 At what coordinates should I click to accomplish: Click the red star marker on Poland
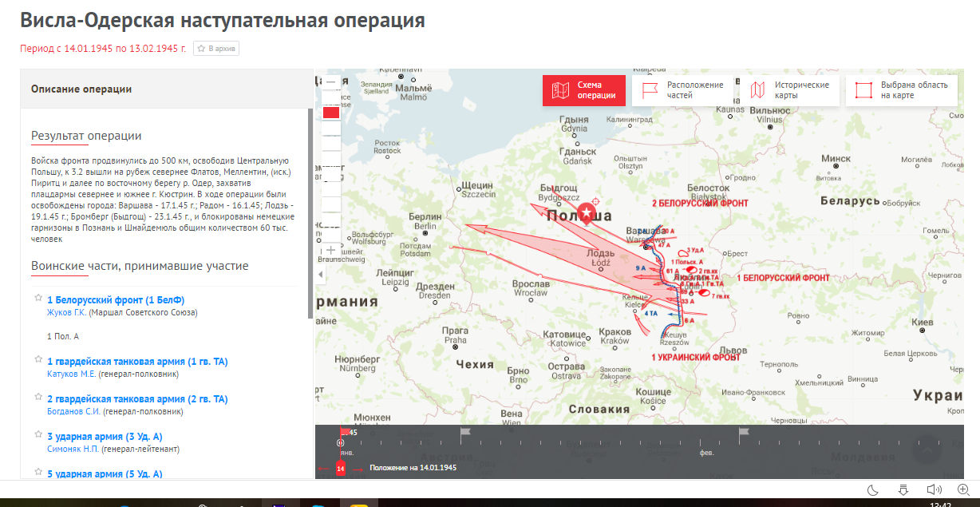pyautogui.click(x=588, y=213)
